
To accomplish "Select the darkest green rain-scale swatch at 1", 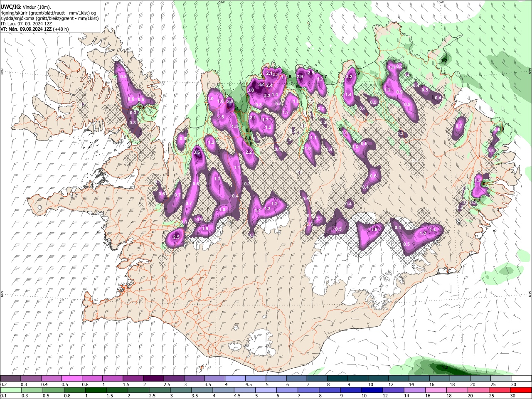I will coord(96,390).
